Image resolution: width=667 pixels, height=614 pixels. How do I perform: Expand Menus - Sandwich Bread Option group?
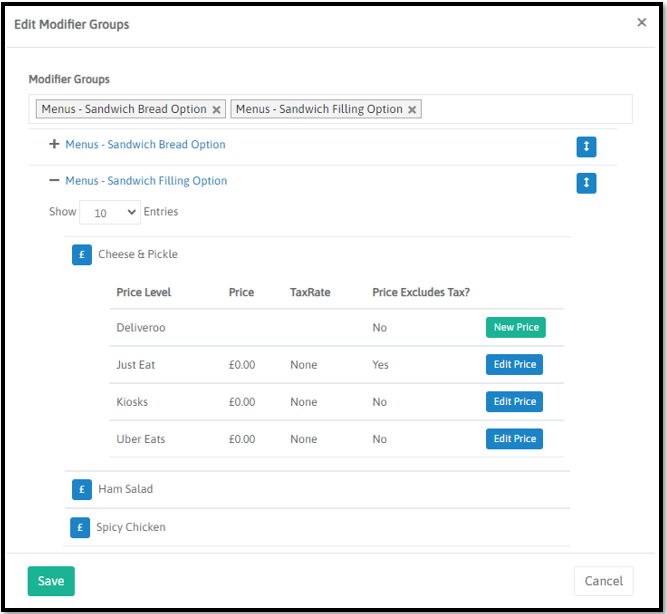pyautogui.click(x=54, y=144)
